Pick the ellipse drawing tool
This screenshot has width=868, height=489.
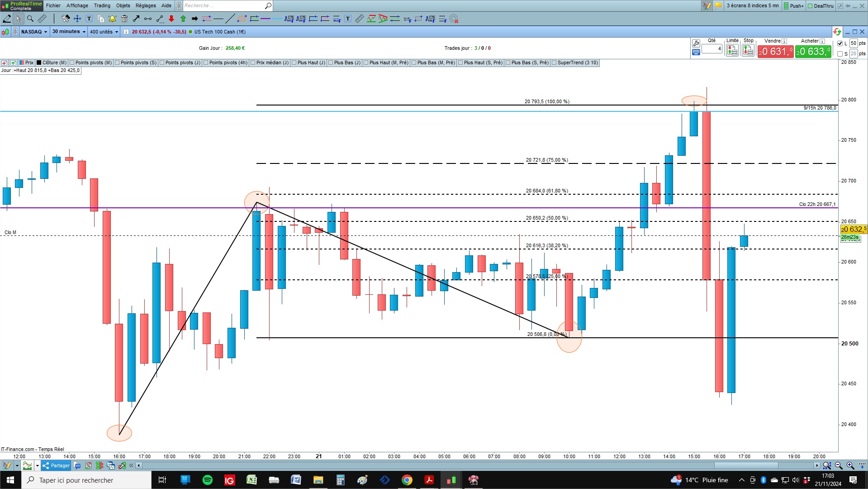pyautogui.click(x=242, y=19)
